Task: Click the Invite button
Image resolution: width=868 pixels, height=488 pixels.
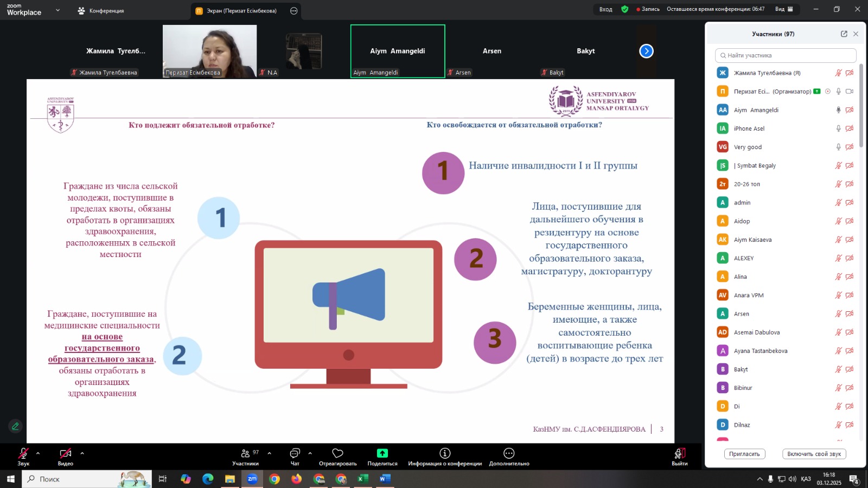Action: 744,454
